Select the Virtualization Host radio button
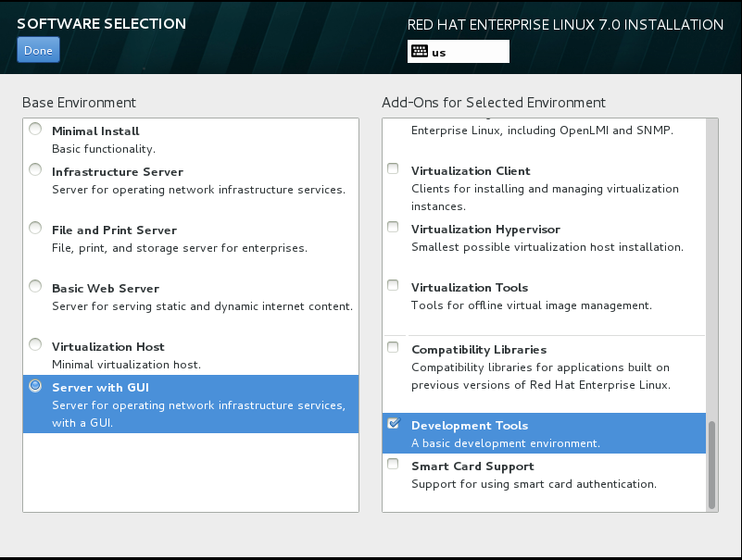 click(x=35, y=344)
